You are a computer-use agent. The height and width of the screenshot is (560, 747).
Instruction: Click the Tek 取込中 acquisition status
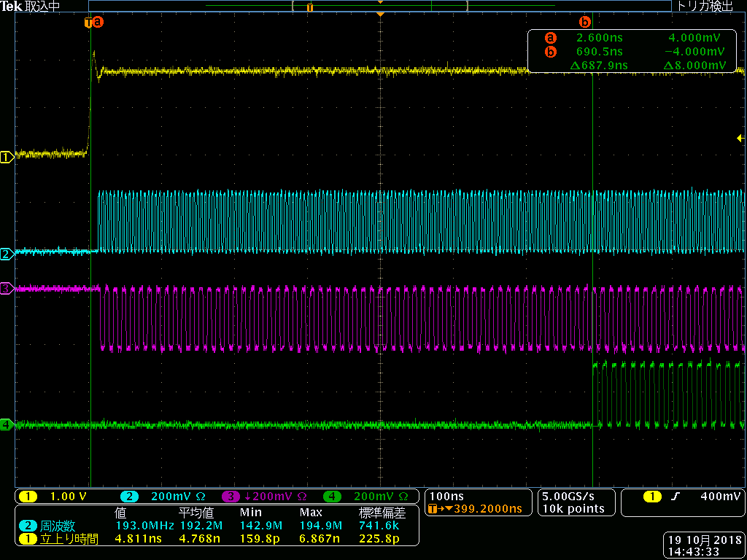30,6
